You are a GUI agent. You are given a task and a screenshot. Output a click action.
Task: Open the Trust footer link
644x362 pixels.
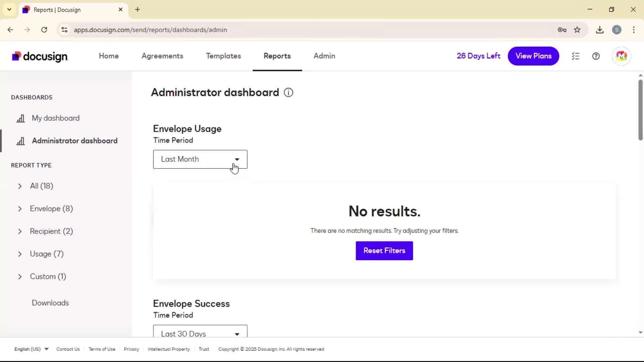[204, 349]
